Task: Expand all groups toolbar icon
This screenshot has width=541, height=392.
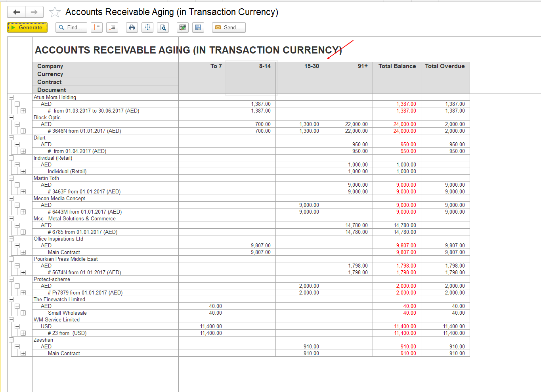Action: tap(112, 27)
